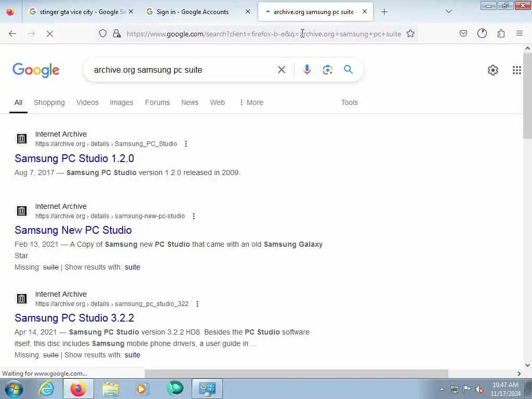The height and width of the screenshot is (399, 532).
Task: Click suite link under Samsung PC Studio 3.2.2
Action: click(132, 355)
